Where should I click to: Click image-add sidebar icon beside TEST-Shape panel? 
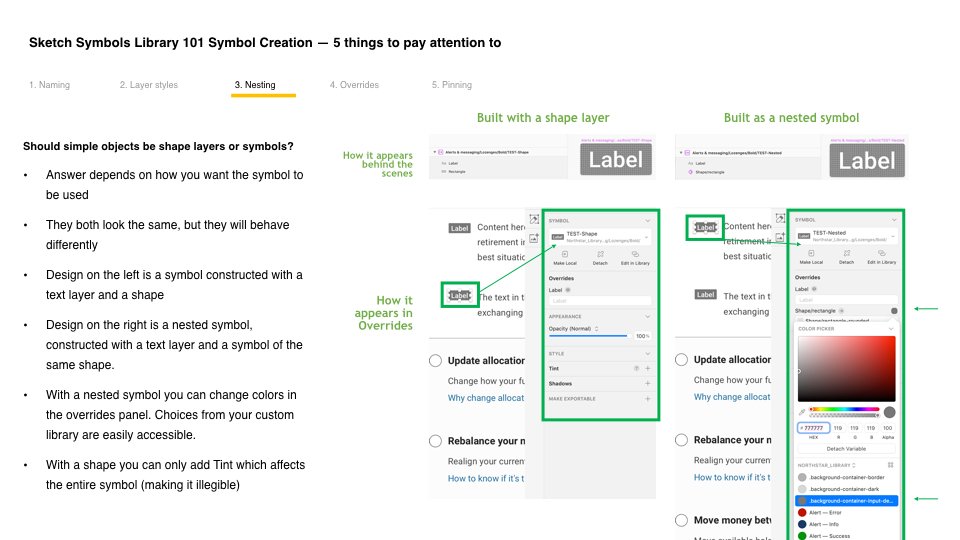point(534,238)
